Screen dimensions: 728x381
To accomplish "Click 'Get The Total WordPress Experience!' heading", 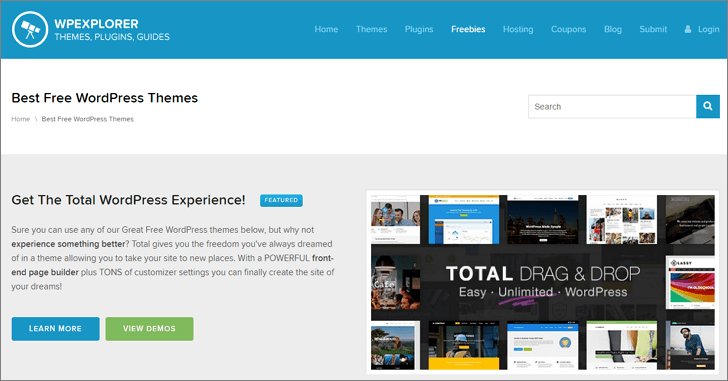I will click(x=128, y=200).
